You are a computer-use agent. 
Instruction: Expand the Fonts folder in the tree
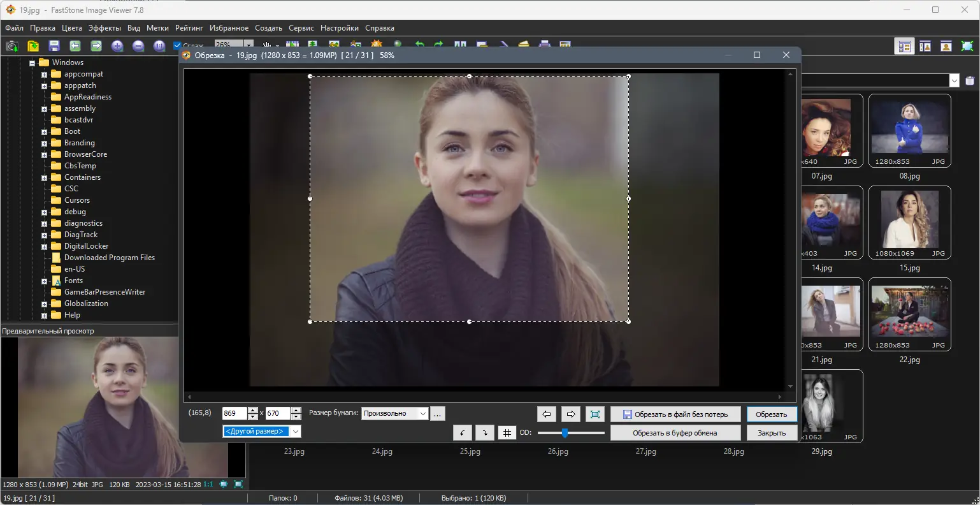(44, 281)
